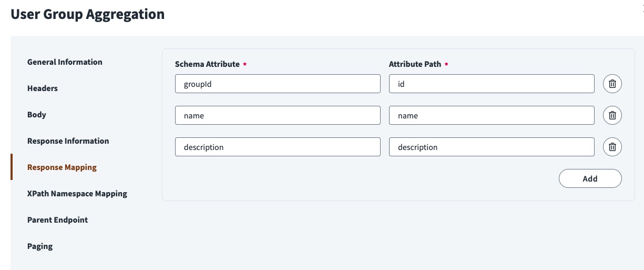Edit the description attribute path field
This screenshot has height=270, width=644.
[x=492, y=147]
